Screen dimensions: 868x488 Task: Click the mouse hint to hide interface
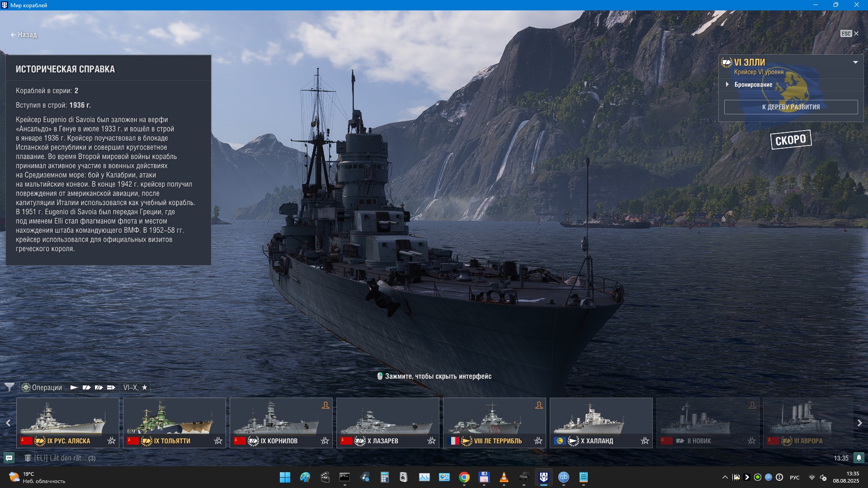pyautogui.click(x=434, y=376)
